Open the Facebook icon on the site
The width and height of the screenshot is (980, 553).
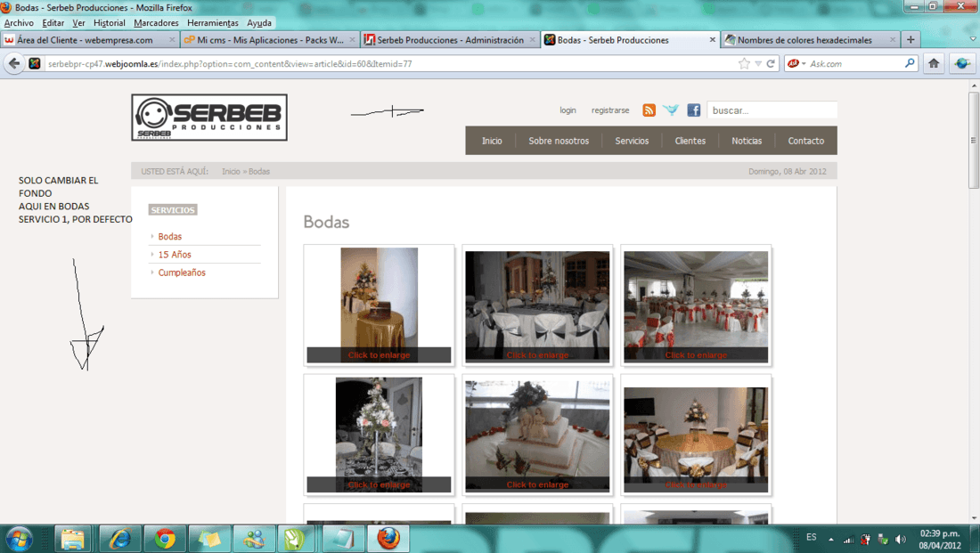[694, 110]
